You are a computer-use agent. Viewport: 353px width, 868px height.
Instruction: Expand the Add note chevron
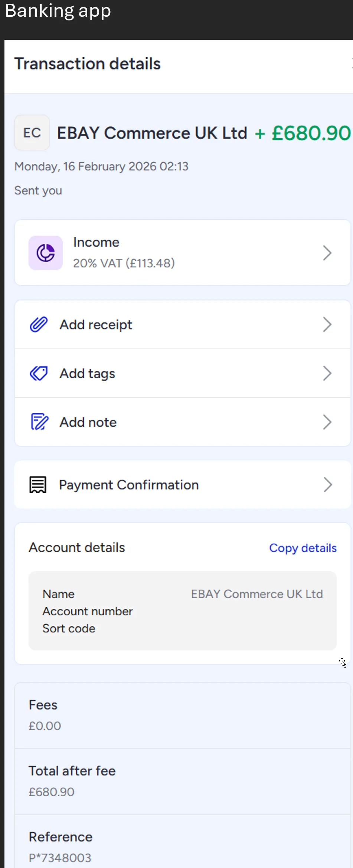tap(327, 422)
